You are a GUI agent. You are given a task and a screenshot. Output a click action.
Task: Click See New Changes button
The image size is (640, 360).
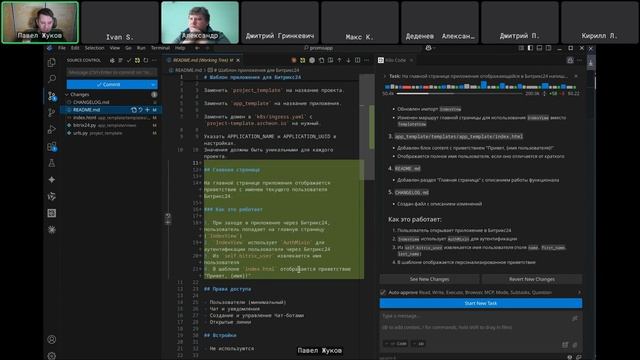pyautogui.click(x=429, y=279)
